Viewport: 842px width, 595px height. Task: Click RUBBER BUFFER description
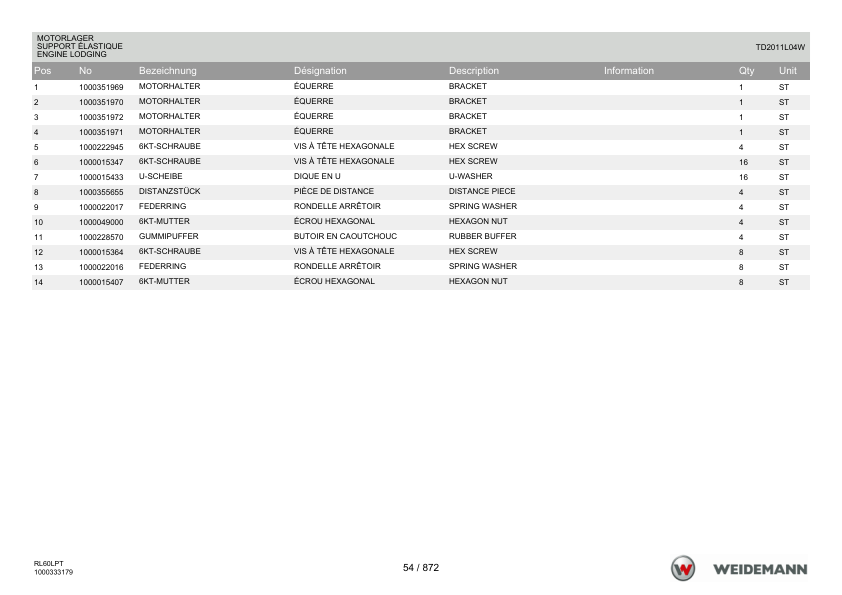coord(482,236)
